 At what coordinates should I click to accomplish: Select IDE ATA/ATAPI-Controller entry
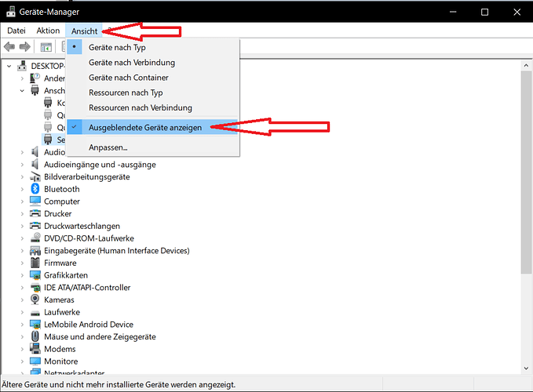tap(87, 288)
